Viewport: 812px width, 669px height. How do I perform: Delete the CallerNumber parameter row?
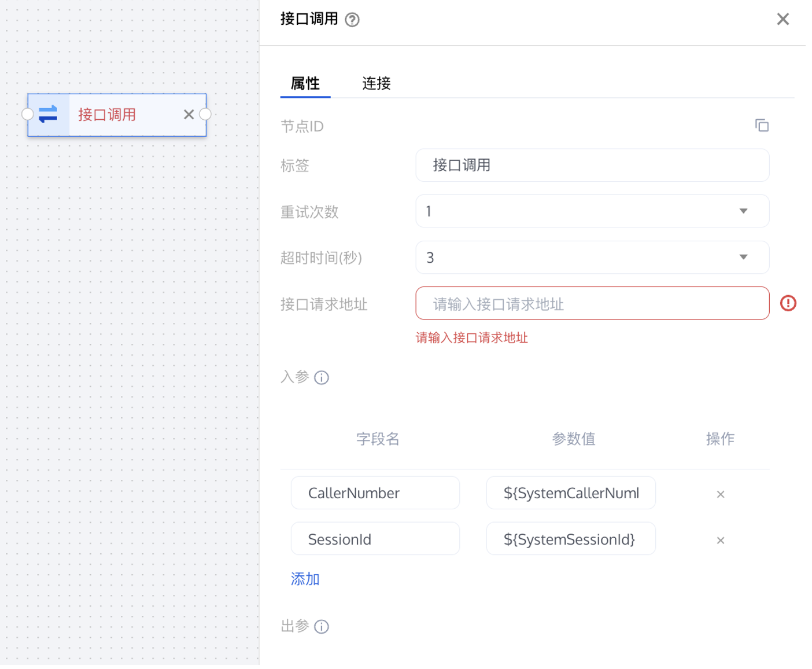coord(720,494)
